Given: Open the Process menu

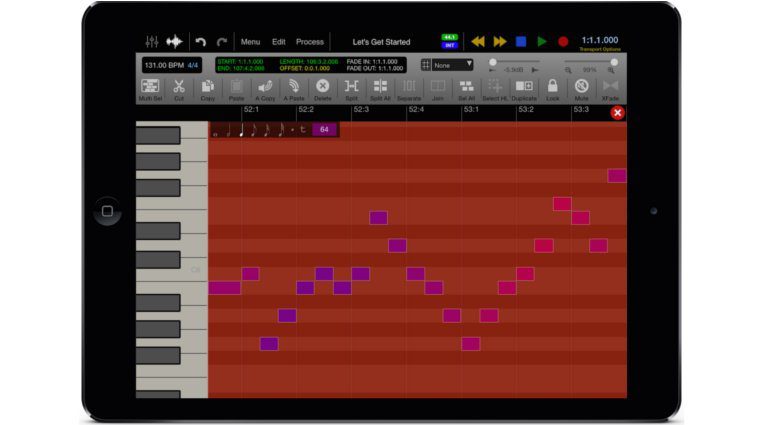Looking at the screenshot, I should pyautogui.click(x=310, y=42).
